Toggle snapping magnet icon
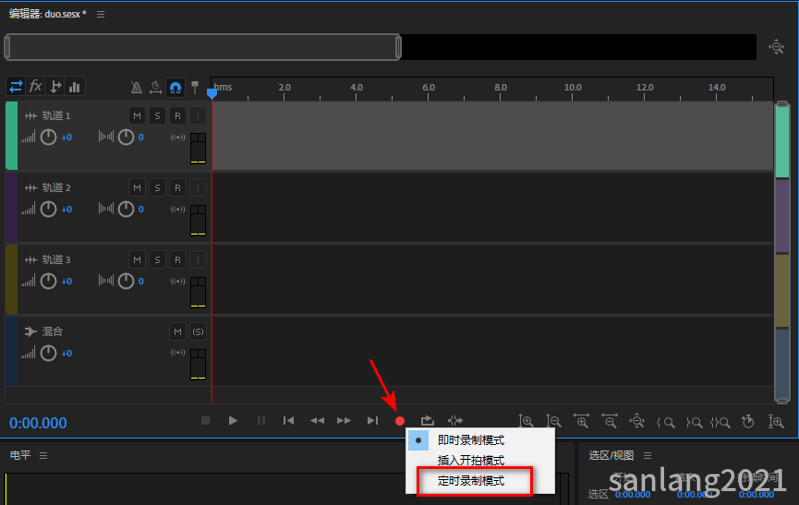The height and width of the screenshot is (505, 799). (x=175, y=88)
